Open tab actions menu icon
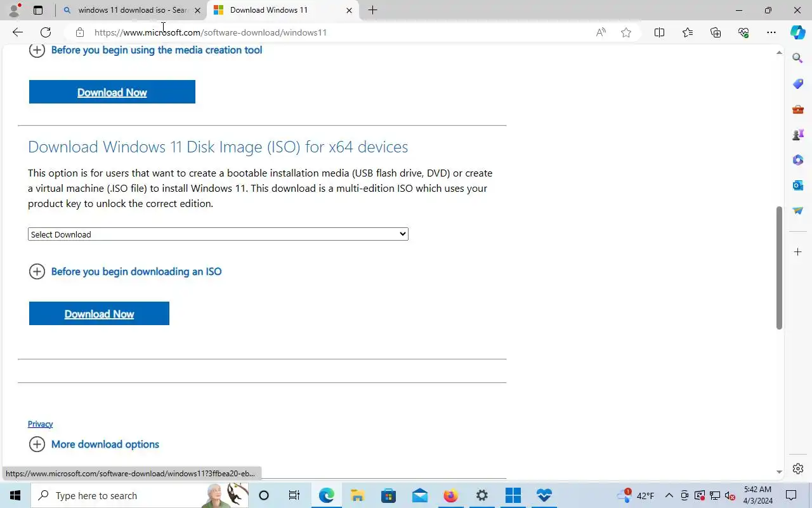Viewport: 812px width, 508px height. (x=38, y=10)
